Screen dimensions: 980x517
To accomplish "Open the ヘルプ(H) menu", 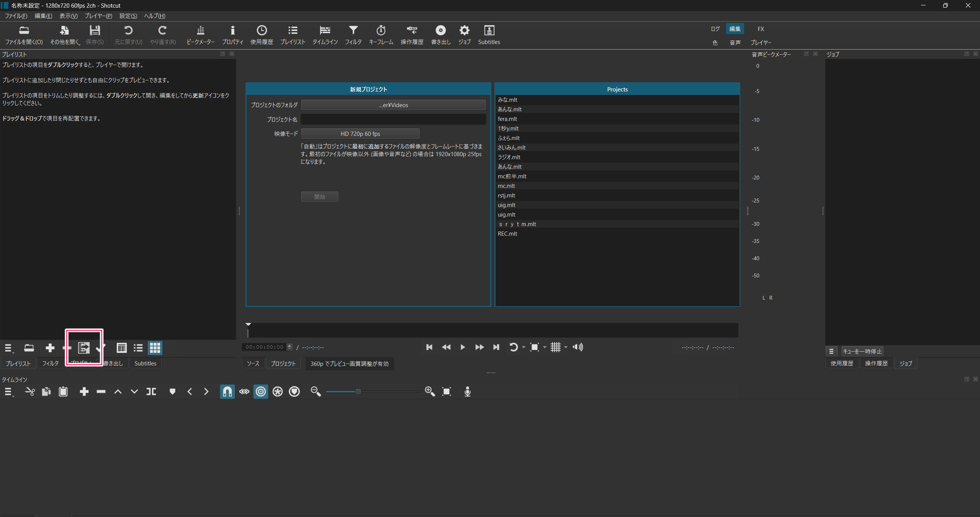I will [x=155, y=16].
